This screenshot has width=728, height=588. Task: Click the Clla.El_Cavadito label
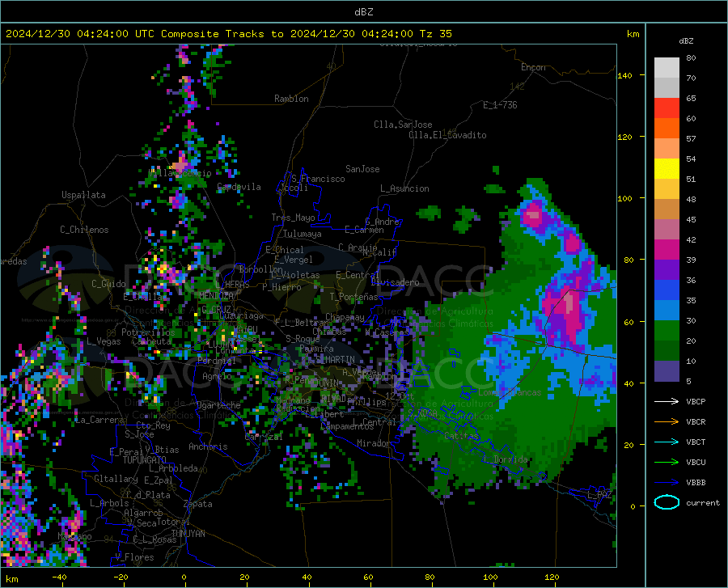447,135
